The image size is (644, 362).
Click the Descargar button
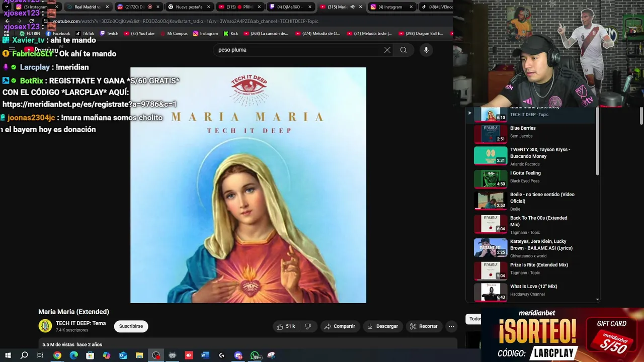383,326
